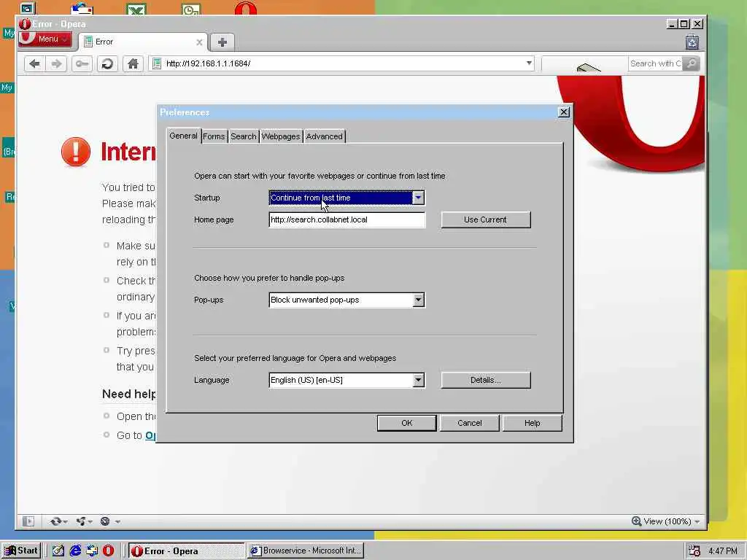Select Error - Opera taskbar button
Image resolution: width=747 pixels, height=560 pixels.
click(186, 551)
